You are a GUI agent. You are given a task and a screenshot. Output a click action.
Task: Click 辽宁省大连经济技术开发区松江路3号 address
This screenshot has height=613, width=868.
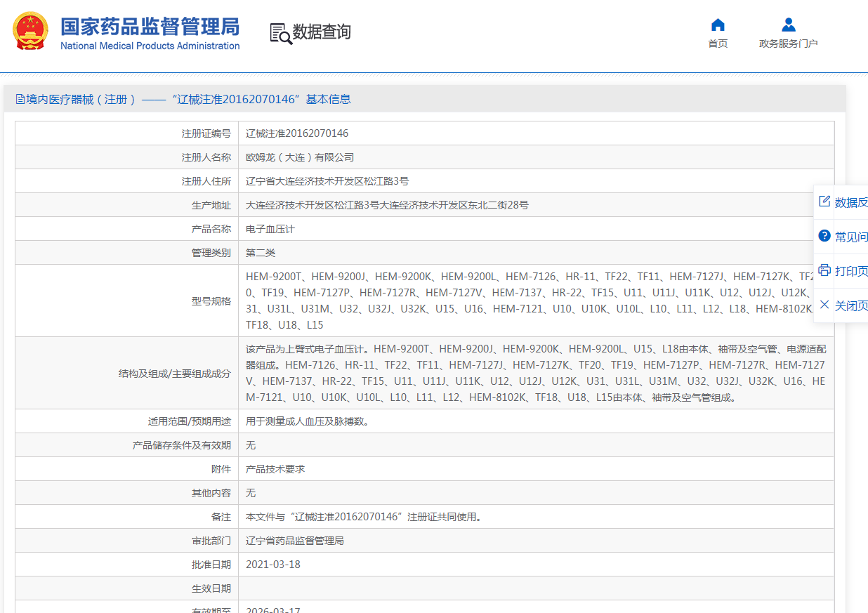327,181
